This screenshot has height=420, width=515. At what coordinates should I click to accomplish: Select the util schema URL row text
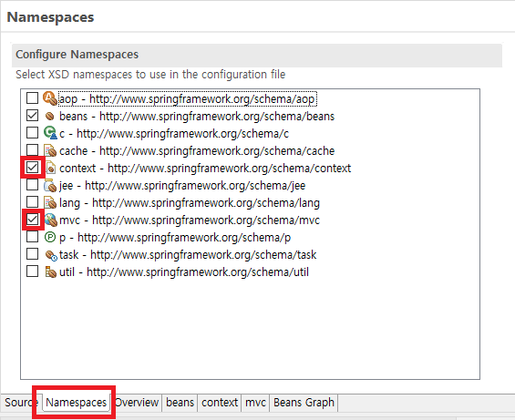184,271
